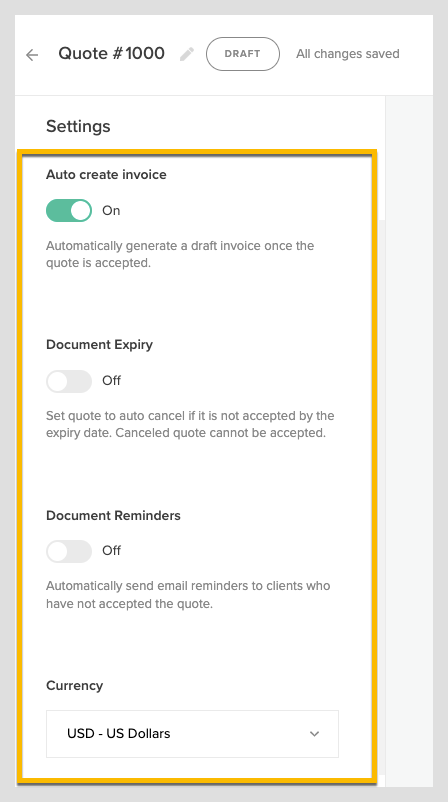Screen dimensions: 448x802
Task: Click the Off label beside Document Reminders toggle
Action: 111,551
